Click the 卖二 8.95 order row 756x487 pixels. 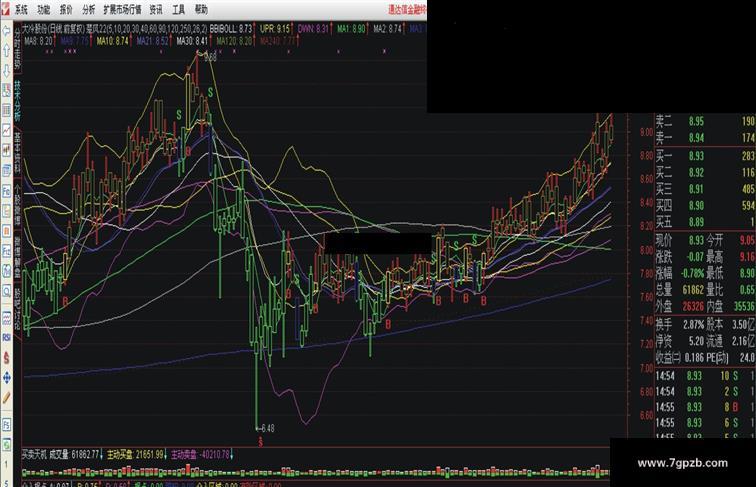(705, 122)
